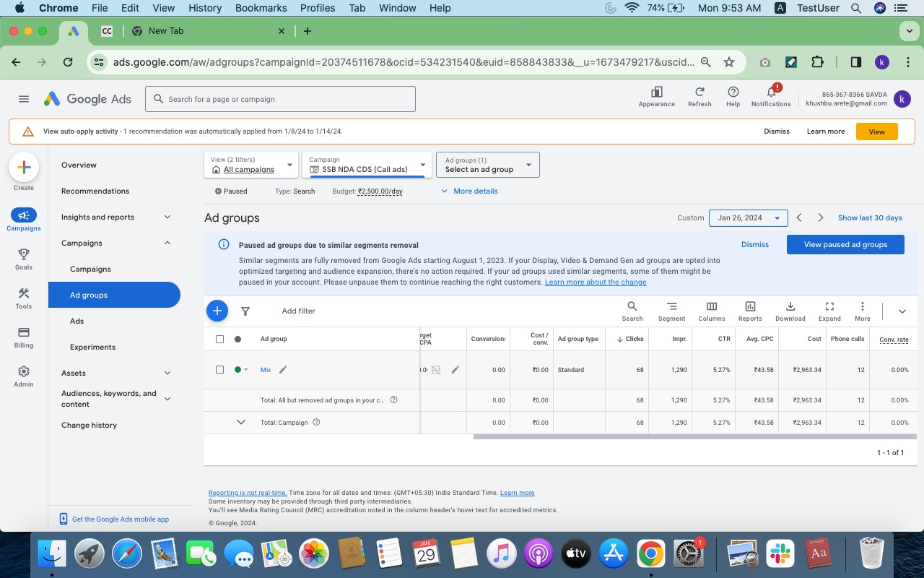Click the Refresh icon in header
This screenshot has width=924, height=578.
pyautogui.click(x=699, y=92)
